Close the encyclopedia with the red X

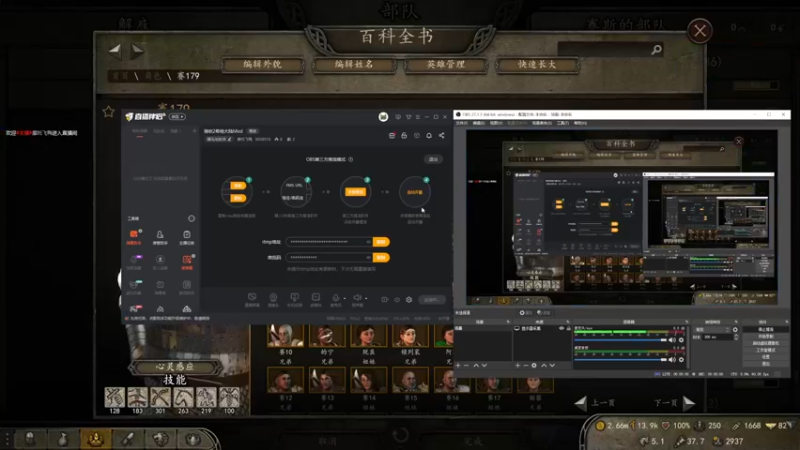[699, 31]
